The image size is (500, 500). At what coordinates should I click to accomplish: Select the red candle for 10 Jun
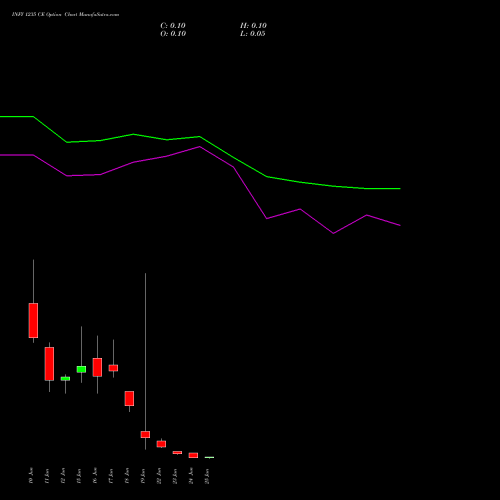coord(33,320)
